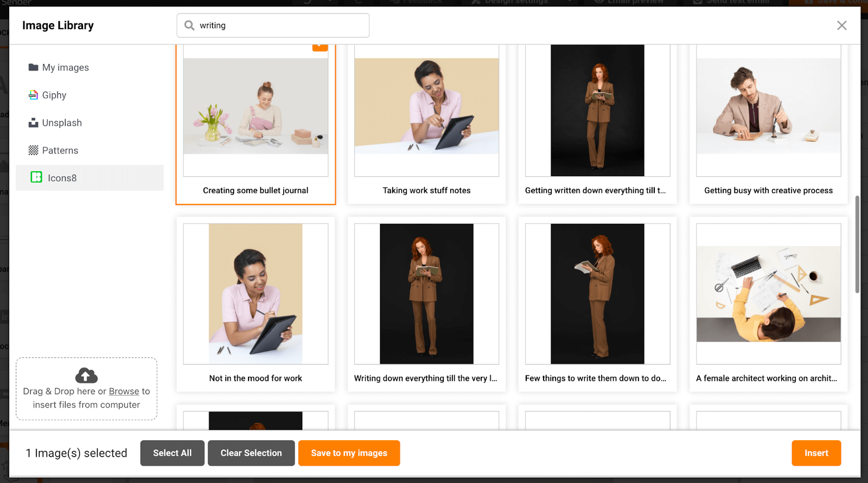Click the Clear Selection button
Viewport: 868px width, 483px height.
point(251,453)
